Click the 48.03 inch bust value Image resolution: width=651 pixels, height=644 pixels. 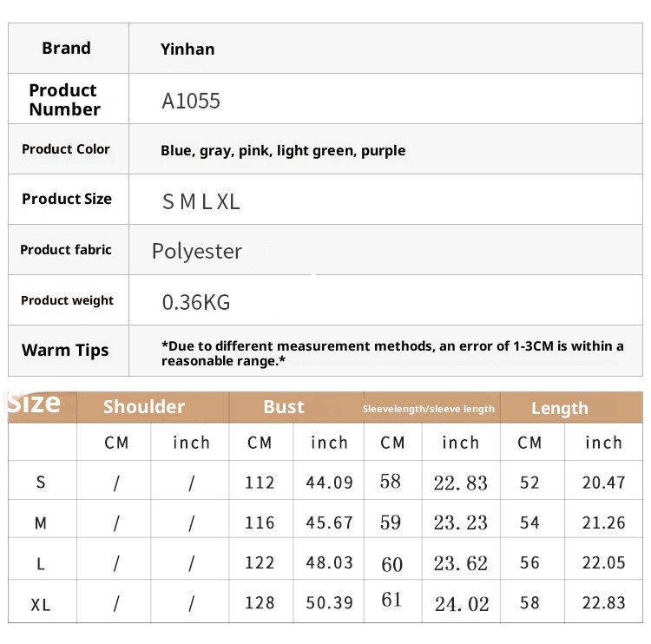pos(330,562)
